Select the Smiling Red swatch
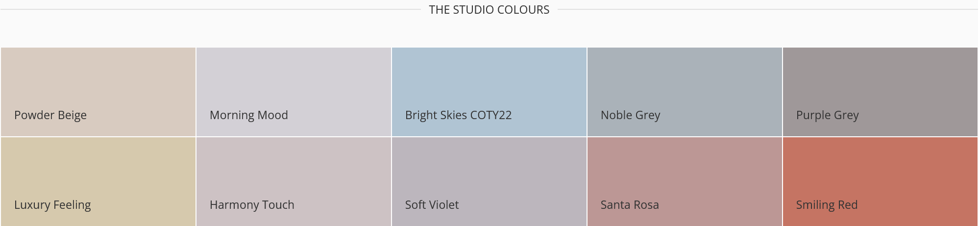Image resolution: width=980 pixels, height=226 pixels. [880, 181]
